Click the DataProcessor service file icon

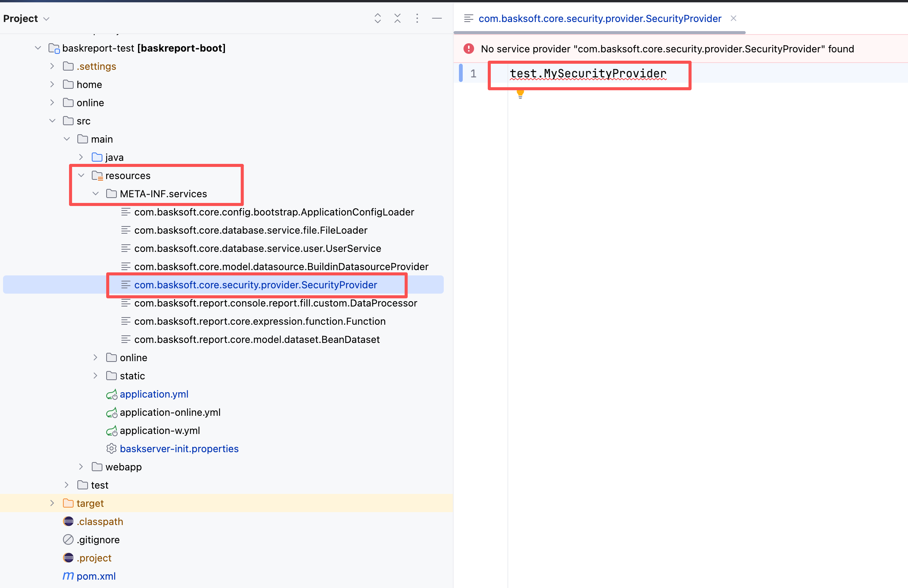point(126,303)
